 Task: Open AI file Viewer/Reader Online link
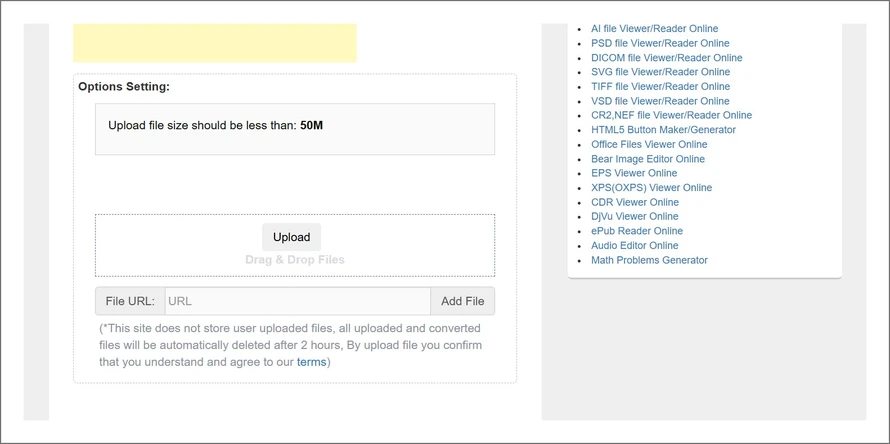654,29
